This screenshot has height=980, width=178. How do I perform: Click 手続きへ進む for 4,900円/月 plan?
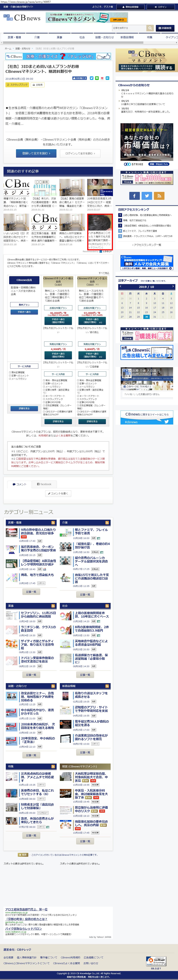[x=58, y=355]
